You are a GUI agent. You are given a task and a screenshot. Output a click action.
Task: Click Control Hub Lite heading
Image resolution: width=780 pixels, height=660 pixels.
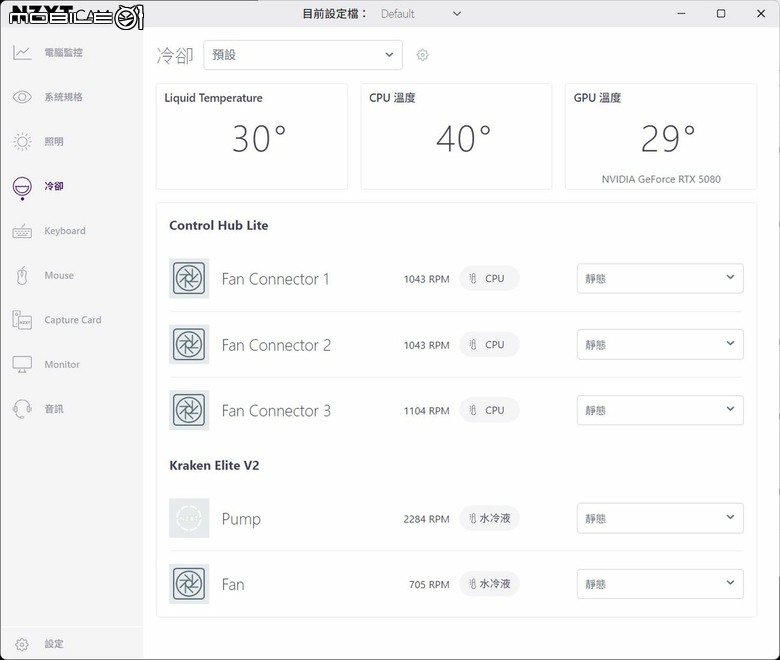coord(219,225)
